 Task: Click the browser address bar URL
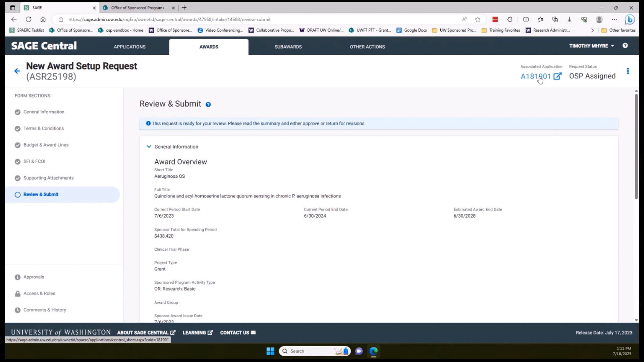169,19
